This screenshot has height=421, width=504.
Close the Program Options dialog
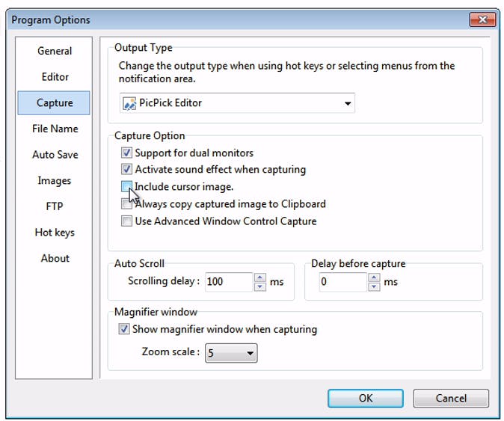pyautogui.click(x=483, y=19)
